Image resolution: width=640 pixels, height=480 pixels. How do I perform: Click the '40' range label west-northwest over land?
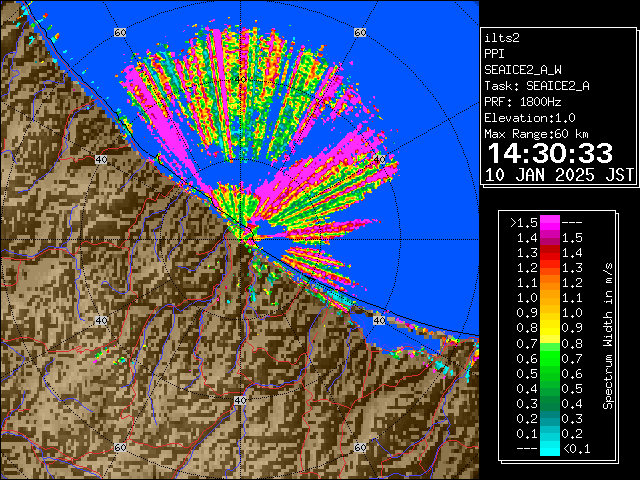[101, 160]
